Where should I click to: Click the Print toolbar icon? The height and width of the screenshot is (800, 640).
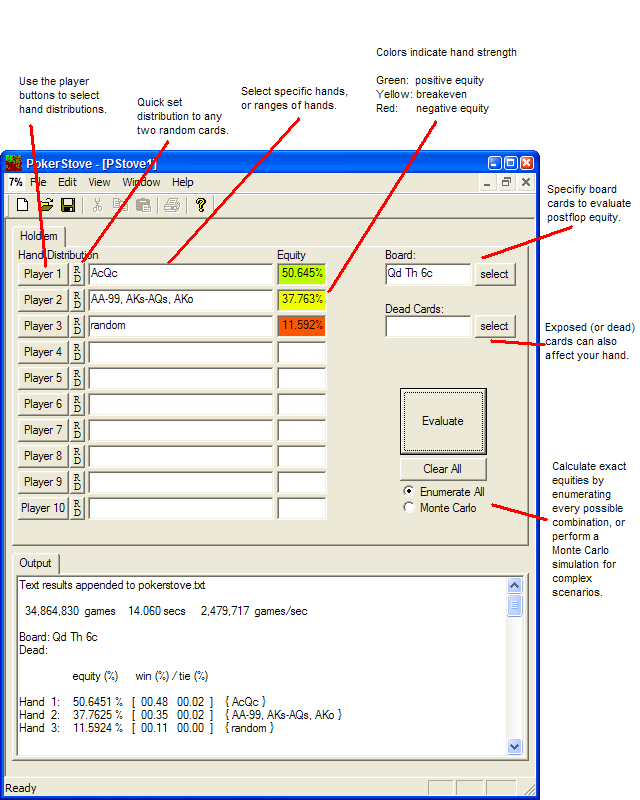click(172, 205)
